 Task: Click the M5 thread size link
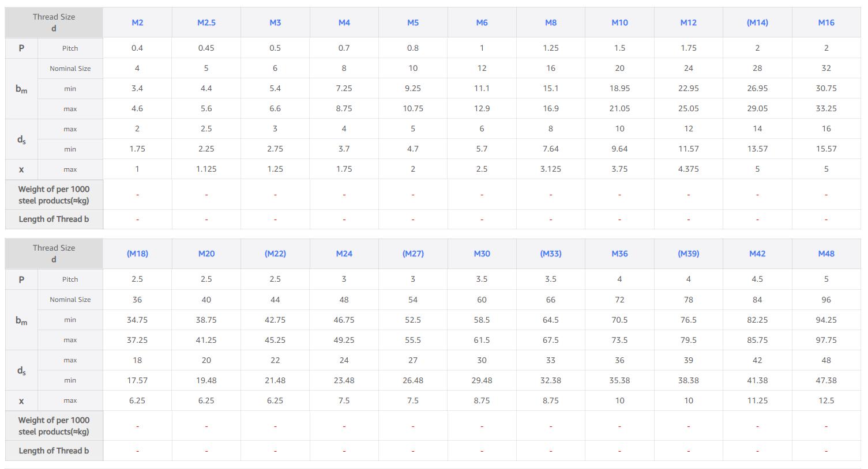tap(413, 22)
